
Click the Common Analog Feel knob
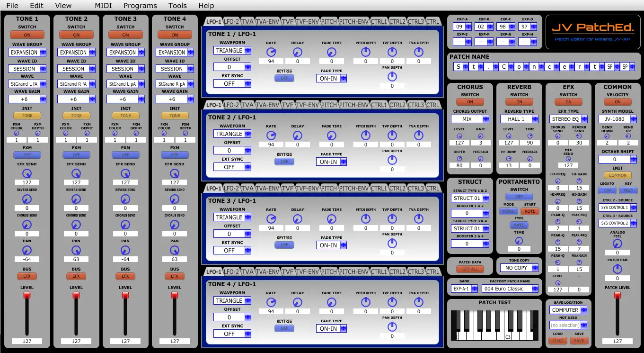click(x=618, y=244)
